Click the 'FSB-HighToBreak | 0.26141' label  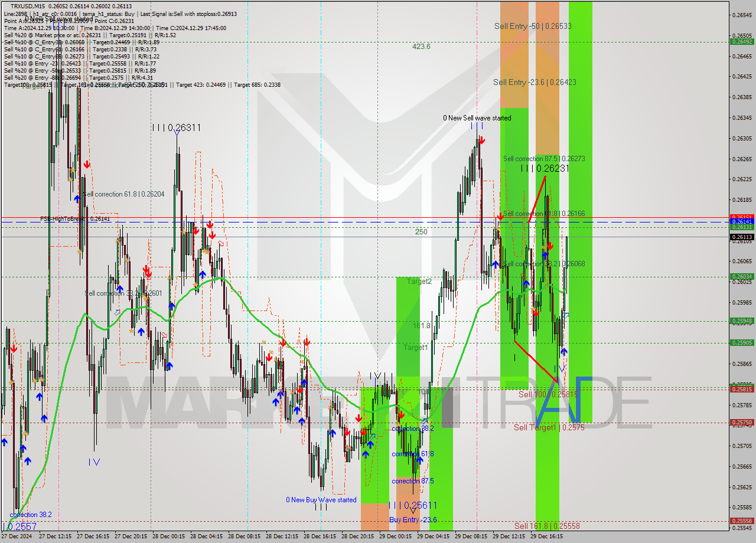click(x=75, y=218)
